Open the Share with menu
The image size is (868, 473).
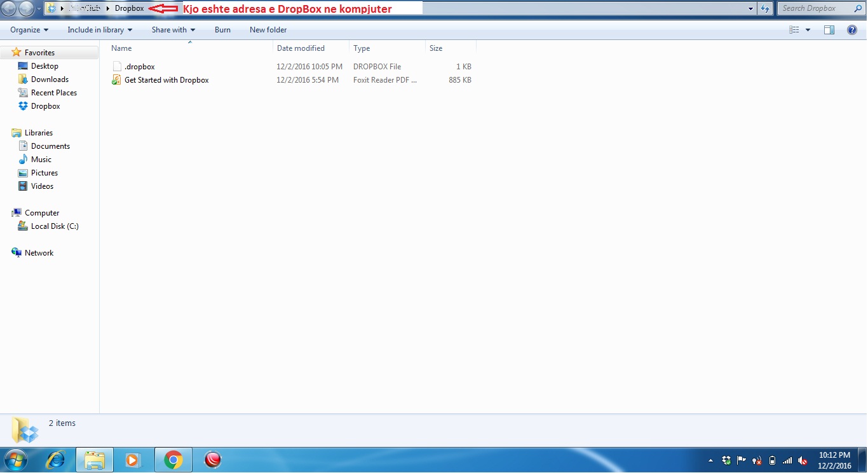[173, 30]
